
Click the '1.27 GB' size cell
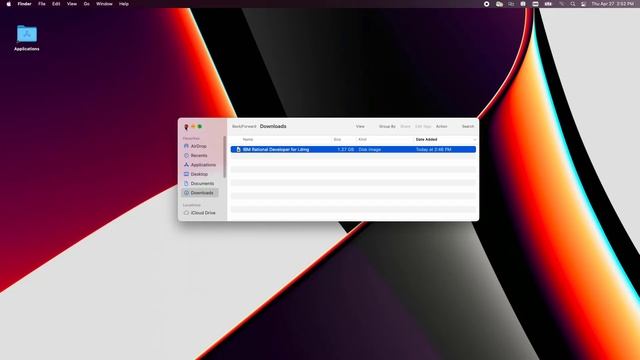(346, 150)
